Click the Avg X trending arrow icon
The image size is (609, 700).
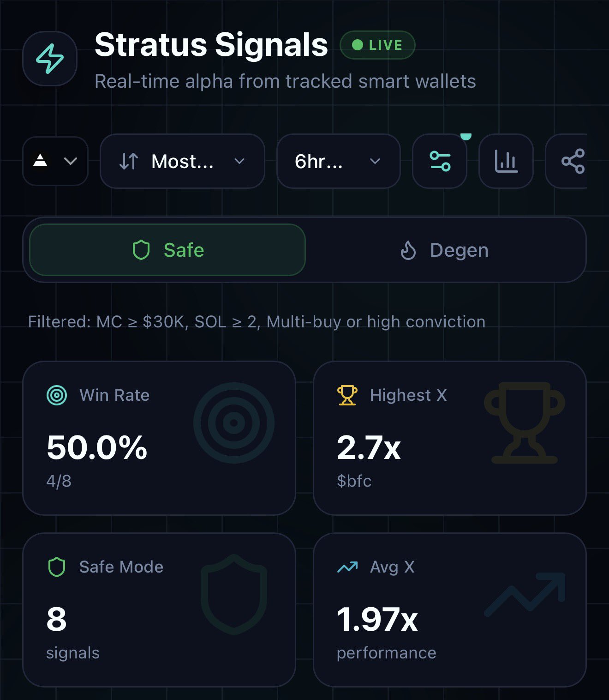click(347, 567)
